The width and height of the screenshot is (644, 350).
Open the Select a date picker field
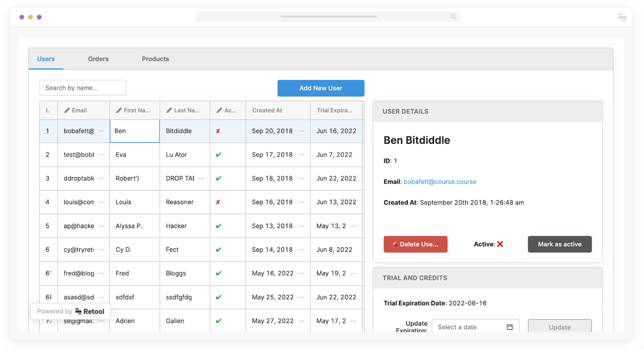[x=475, y=327]
